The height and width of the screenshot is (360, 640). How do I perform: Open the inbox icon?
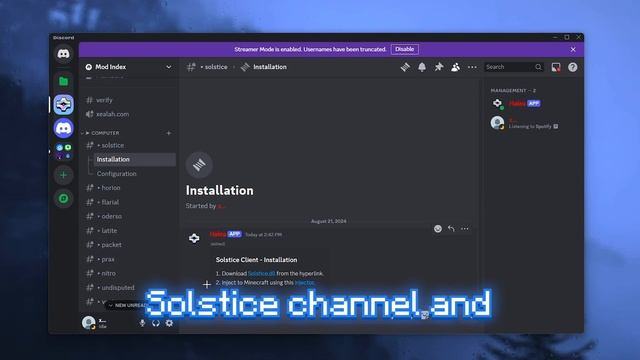pyautogui.click(x=556, y=67)
